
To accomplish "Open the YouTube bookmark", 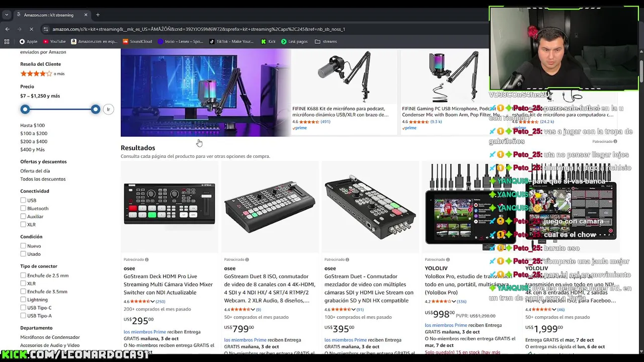I will click(54, 41).
